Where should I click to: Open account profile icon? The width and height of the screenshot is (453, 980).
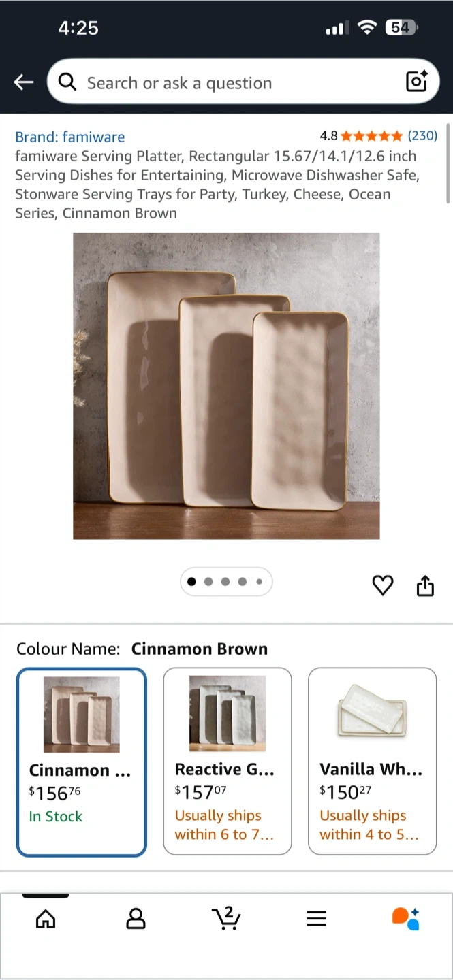point(136,919)
